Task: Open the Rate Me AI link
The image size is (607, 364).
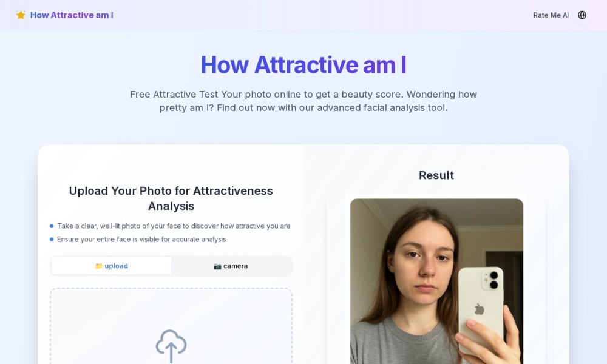Action: click(551, 15)
